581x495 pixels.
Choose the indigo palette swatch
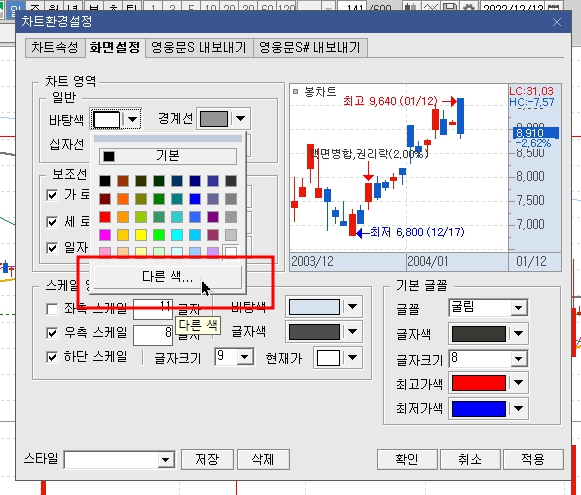coord(213,181)
